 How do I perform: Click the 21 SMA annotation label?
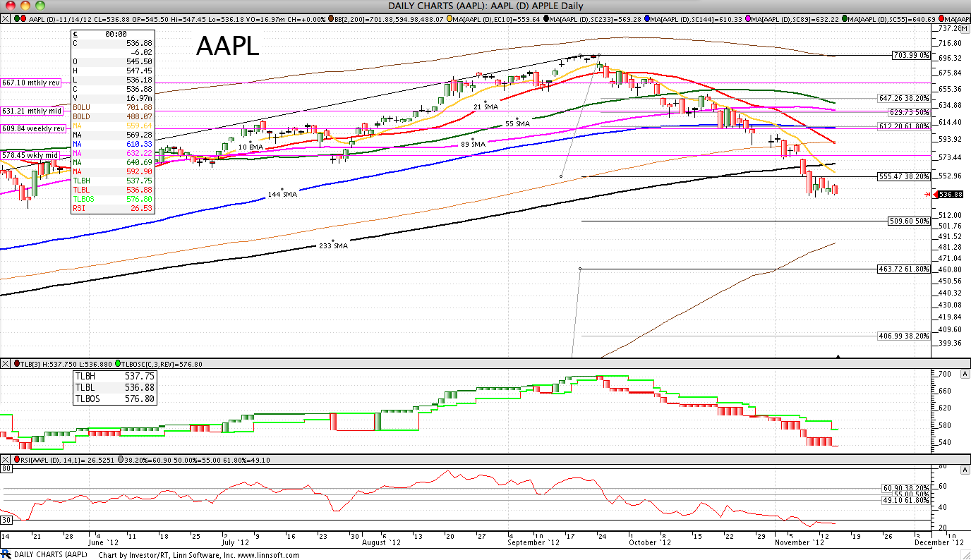point(485,106)
